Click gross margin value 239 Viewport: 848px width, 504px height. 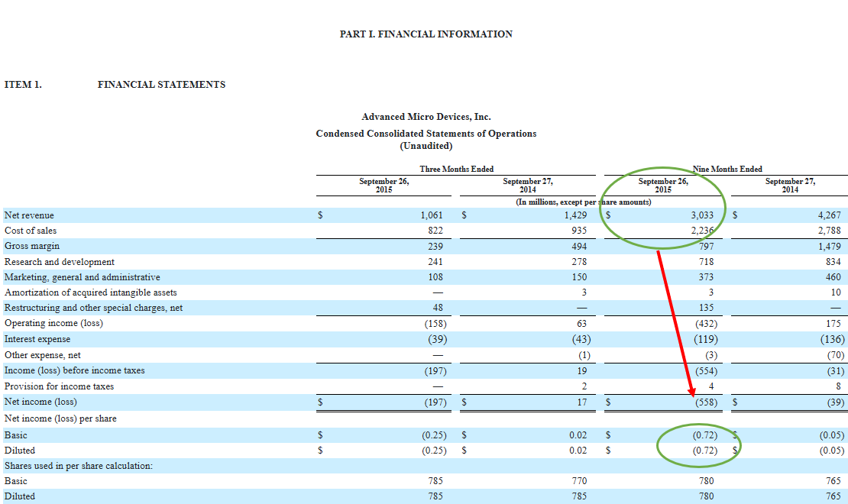coord(435,247)
